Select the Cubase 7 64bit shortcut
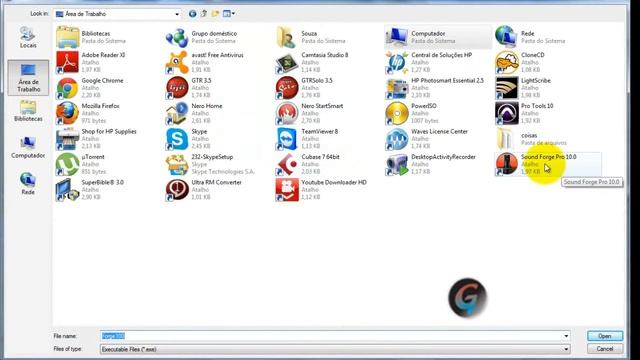The image size is (640, 360). [308, 164]
